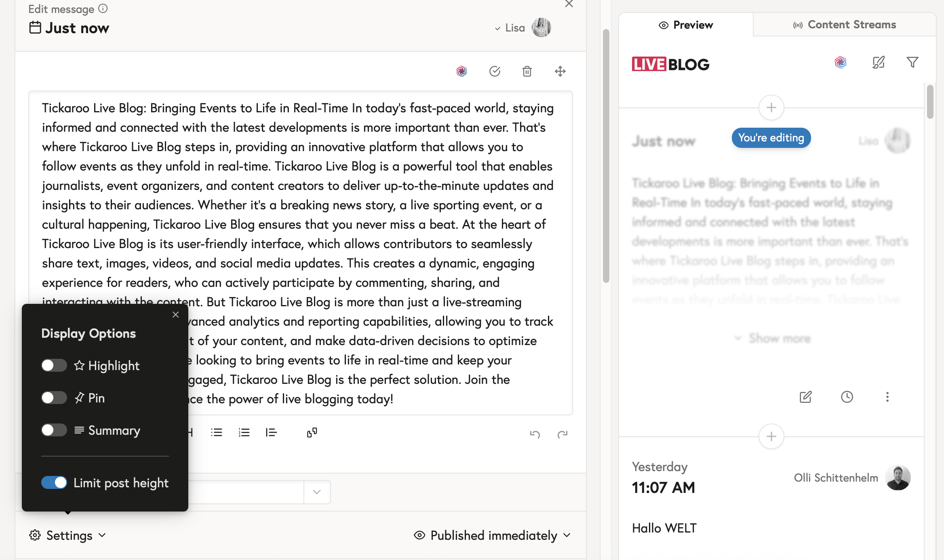Close the Display Options popup

coord(175,315)
